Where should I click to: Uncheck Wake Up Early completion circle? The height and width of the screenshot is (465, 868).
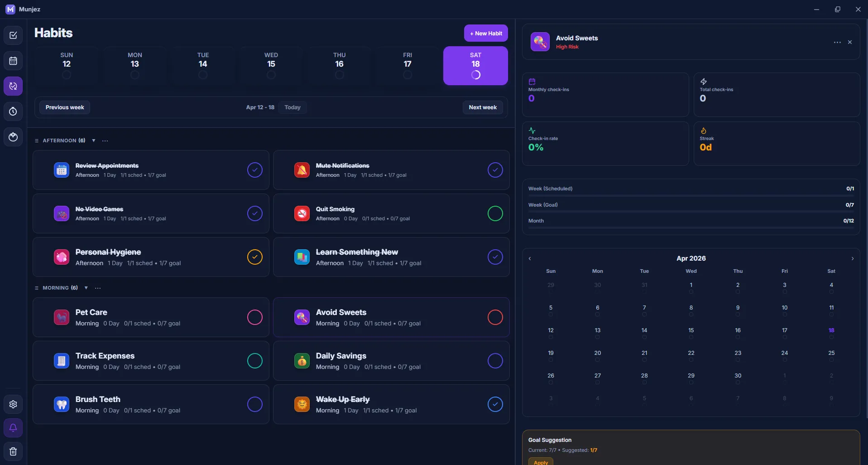click(x=495, y=404)
